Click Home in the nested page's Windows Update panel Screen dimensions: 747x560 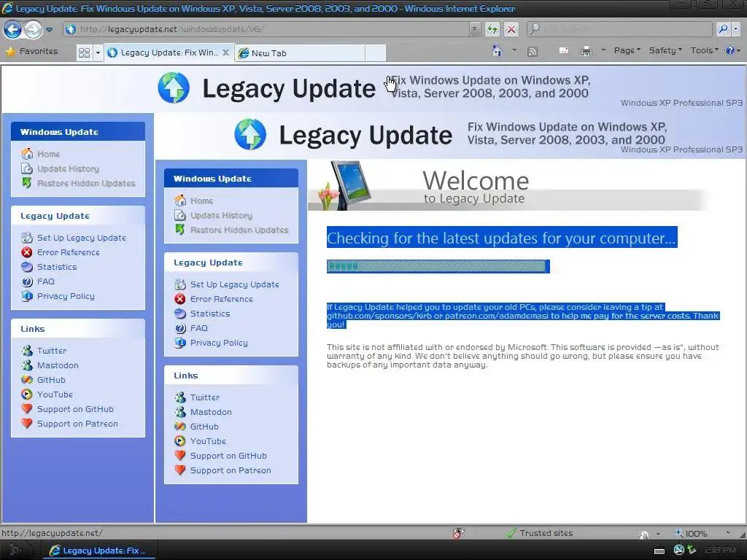coord(201,201)
